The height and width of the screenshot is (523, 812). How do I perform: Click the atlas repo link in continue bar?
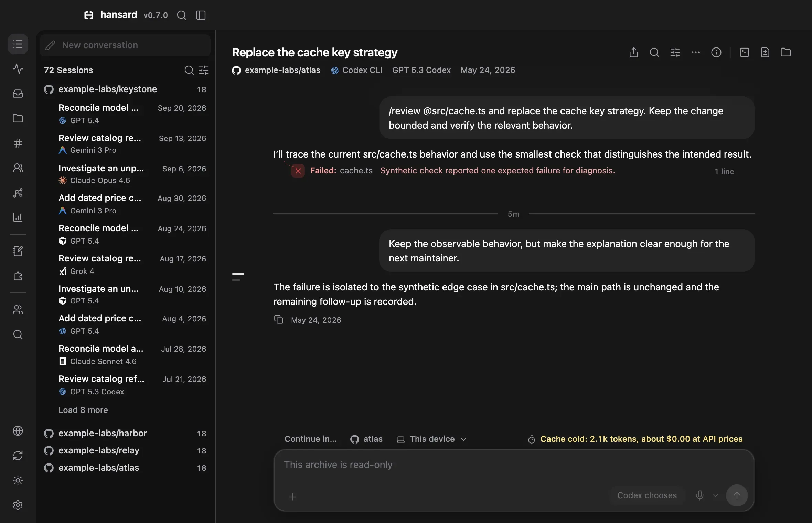click(x=366, y=439)
